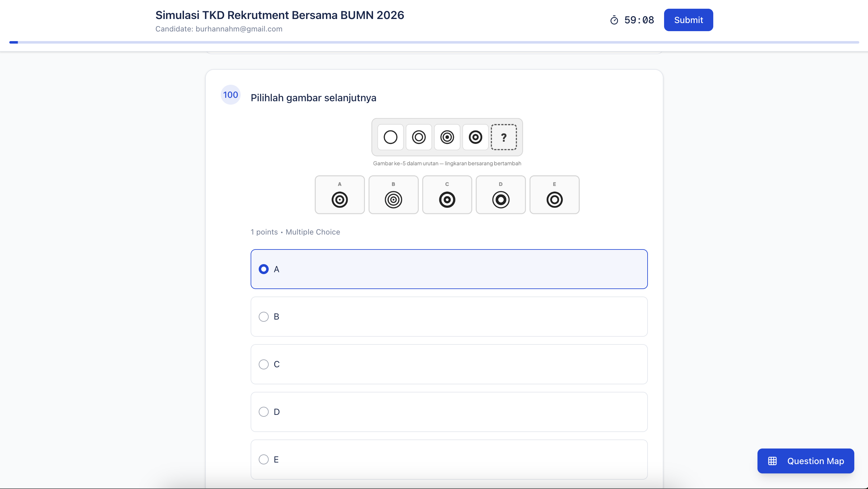Mark radio option E
The image size is (868, 489).
[263, 459]
